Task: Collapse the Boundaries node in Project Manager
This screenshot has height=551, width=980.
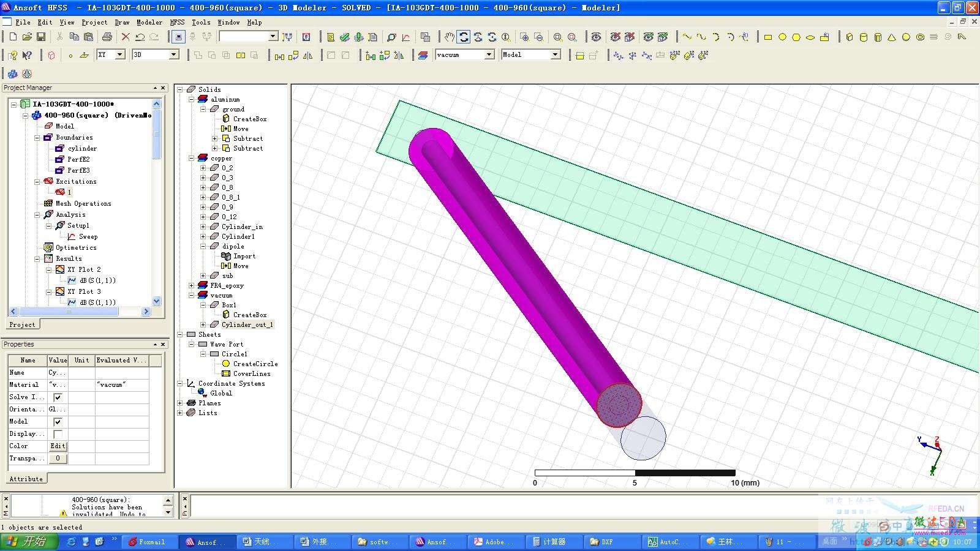Action: coord(37,137)
